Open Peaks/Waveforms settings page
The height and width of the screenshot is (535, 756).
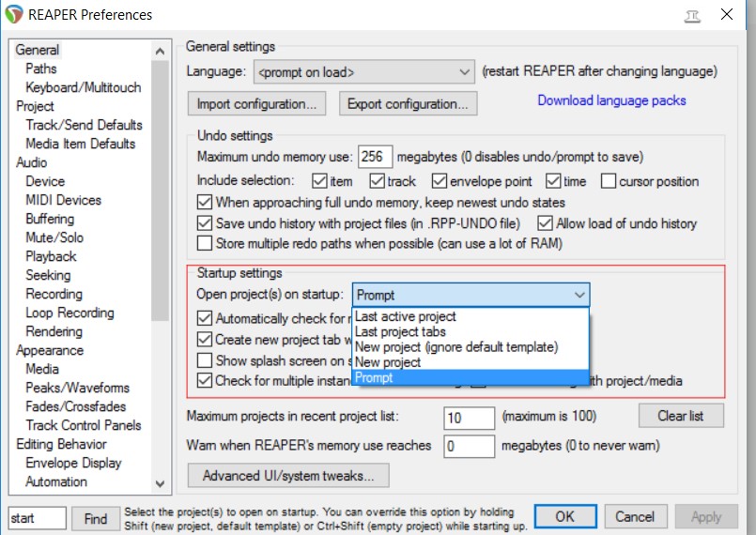78,388
